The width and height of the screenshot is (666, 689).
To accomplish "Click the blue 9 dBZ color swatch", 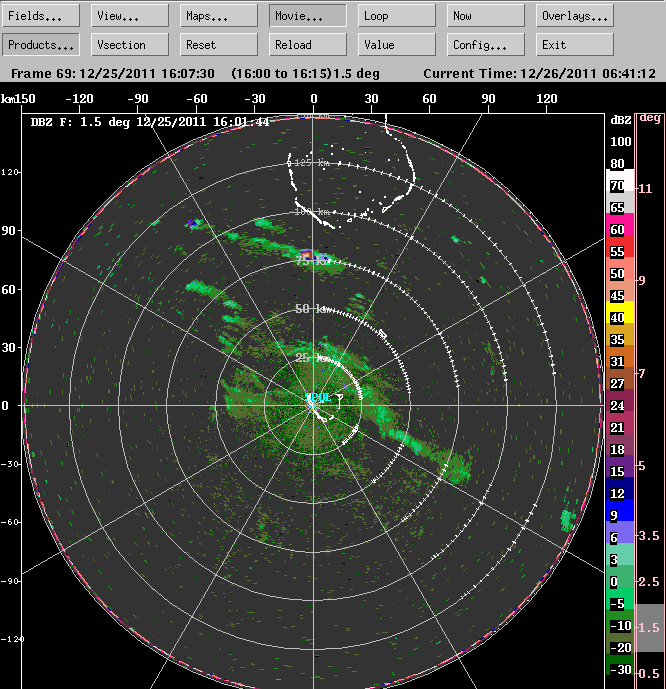I will pyautogui.click(x=620, y=510).
